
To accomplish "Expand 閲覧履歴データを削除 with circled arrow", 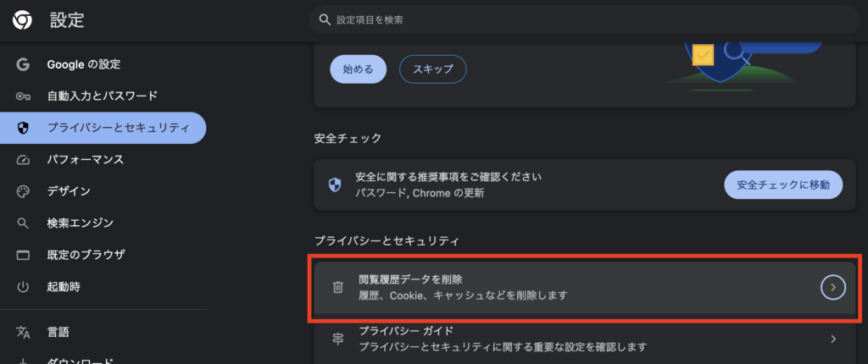I will (x=833, y=288).
